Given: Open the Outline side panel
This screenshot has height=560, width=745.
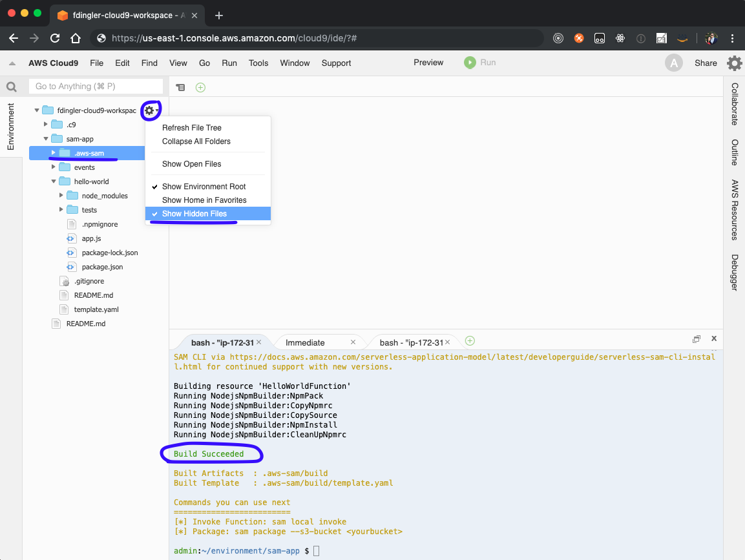Looking at the screenshot, I should coord(735,152).
